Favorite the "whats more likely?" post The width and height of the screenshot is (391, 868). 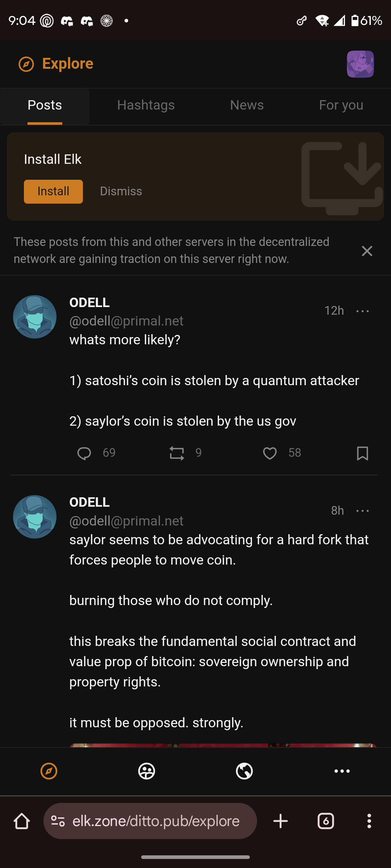[270, 453]
